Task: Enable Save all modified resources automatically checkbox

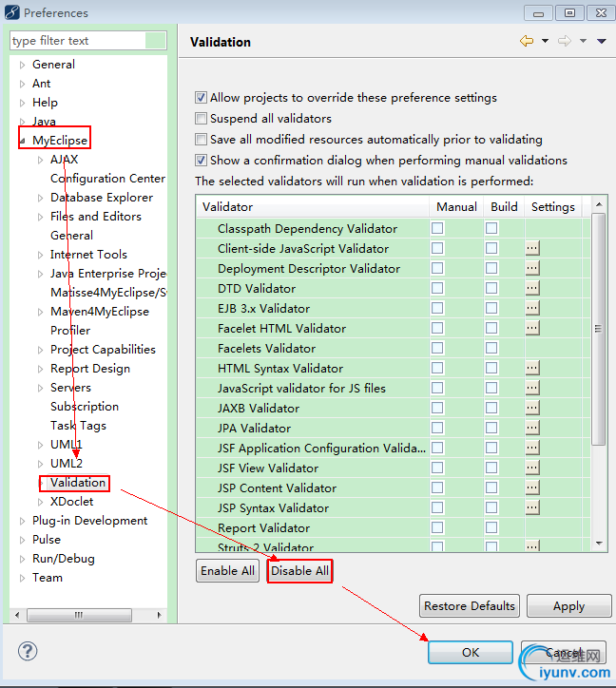Action: (x=202, y=140)
